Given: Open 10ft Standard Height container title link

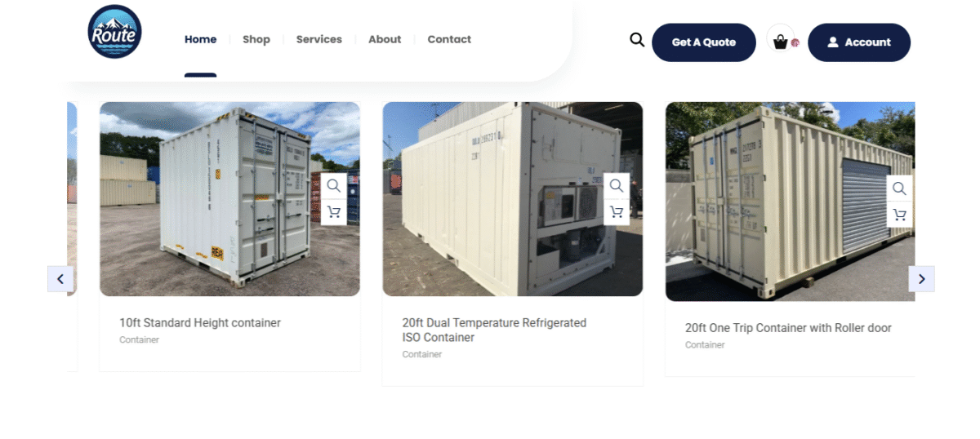Looking at the screenshot, I should click(200, 323).
